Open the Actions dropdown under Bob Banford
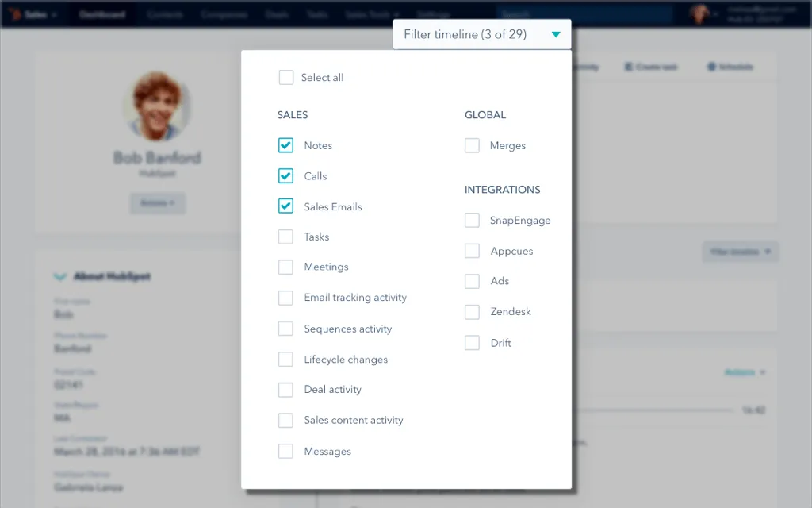 (x=158, y=202)
